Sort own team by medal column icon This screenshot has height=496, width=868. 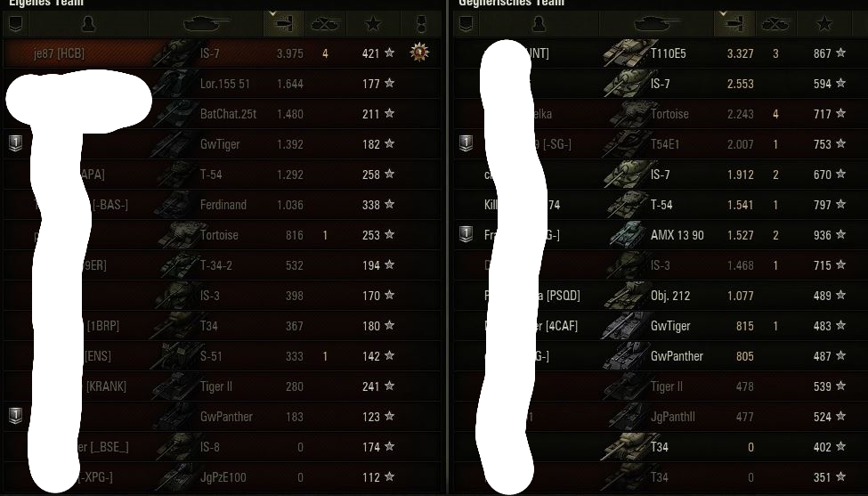pyautogui.click(x=421, y=24)
